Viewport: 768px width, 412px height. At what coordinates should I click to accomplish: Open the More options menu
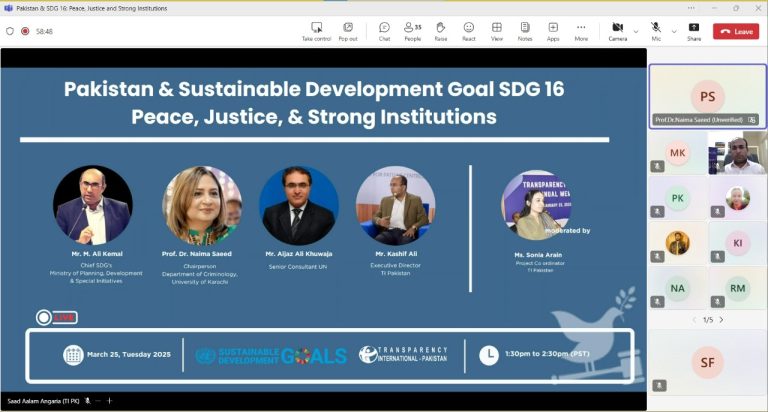tap(581, 30)
